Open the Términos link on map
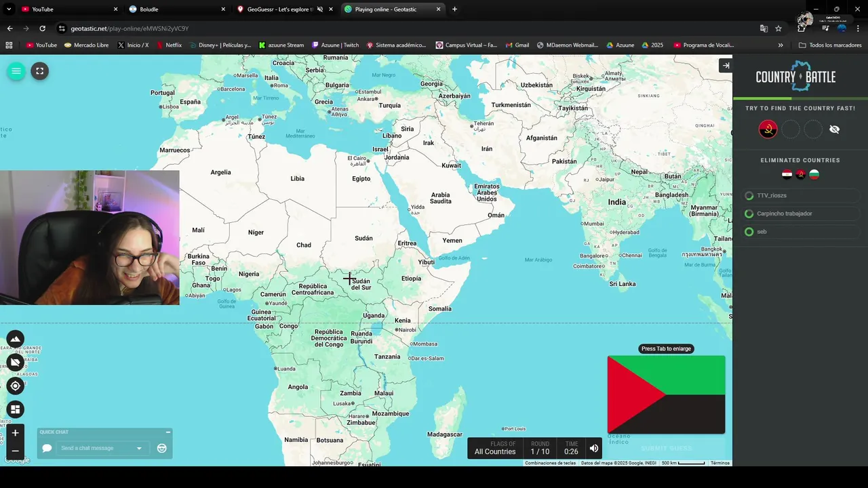This screenshot has height=488, width=868. tap(720, 463)
